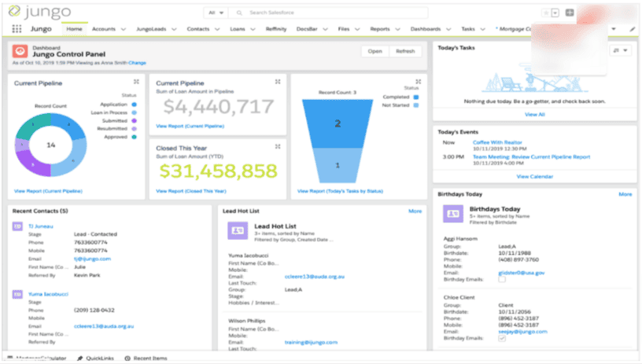Click the Birthdays Today purple icon
642x364 pixels.
click(452, 212)
